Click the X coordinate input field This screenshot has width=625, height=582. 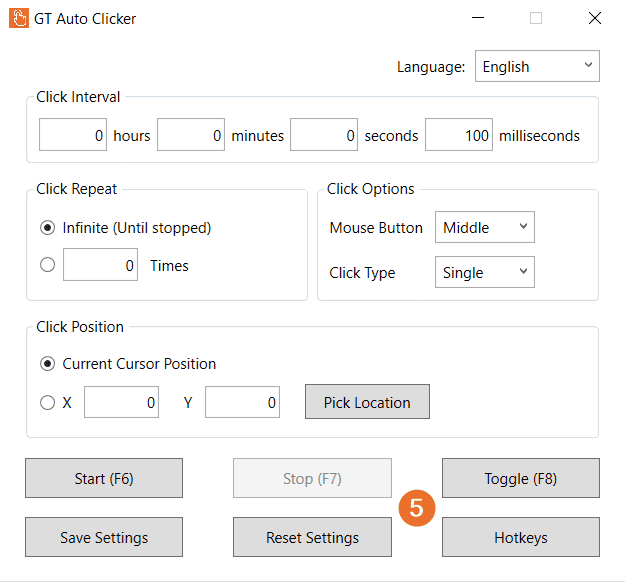point(122,402)
